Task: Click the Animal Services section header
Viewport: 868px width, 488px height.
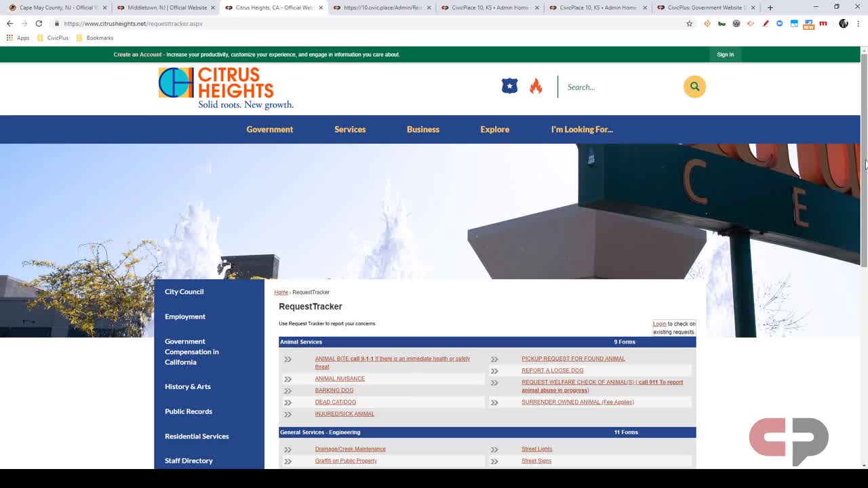Action: 487,342
